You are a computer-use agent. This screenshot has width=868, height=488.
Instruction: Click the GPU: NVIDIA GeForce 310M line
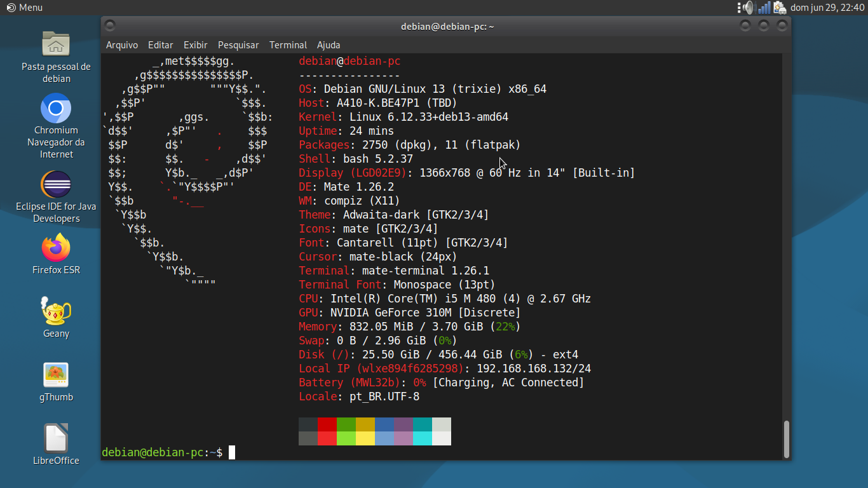pos(410,313)
